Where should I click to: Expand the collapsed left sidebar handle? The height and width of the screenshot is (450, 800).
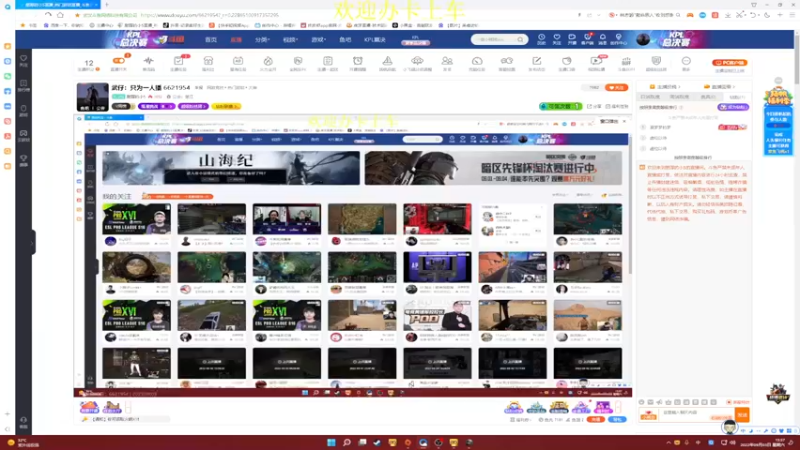tap(33, 242)
